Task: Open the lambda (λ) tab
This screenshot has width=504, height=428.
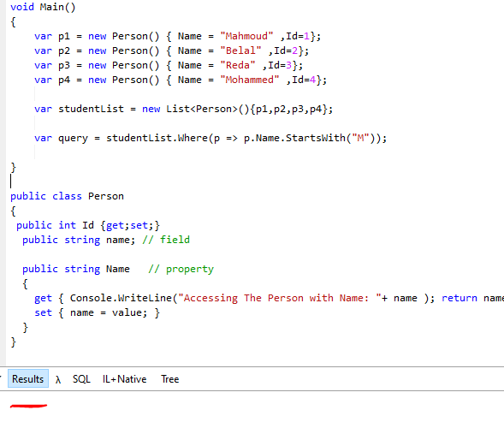Action: pos(58,379)
